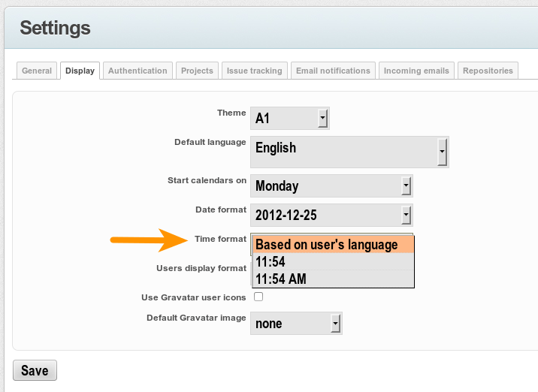Go to the Repositories tab
The image size is (538, 392).
(488, 71)
